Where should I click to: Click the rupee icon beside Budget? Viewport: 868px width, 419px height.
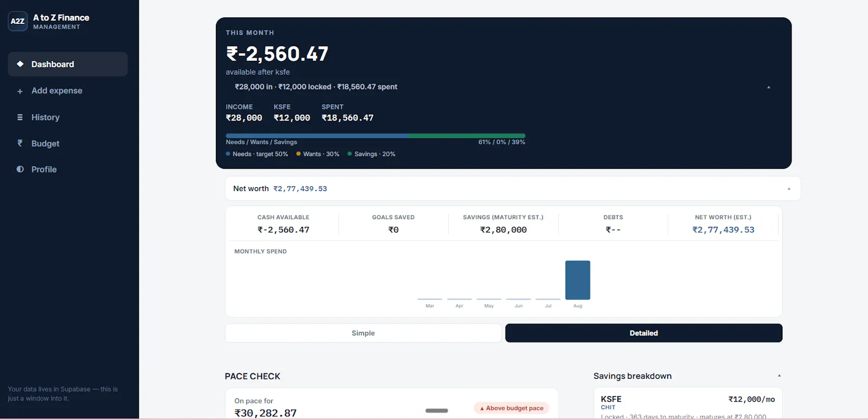point(20,143)
